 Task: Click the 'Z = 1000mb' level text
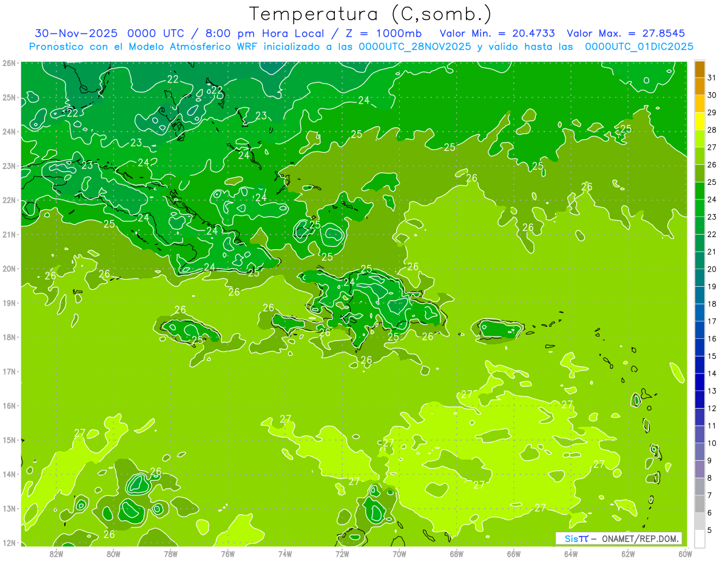point(383,33)
